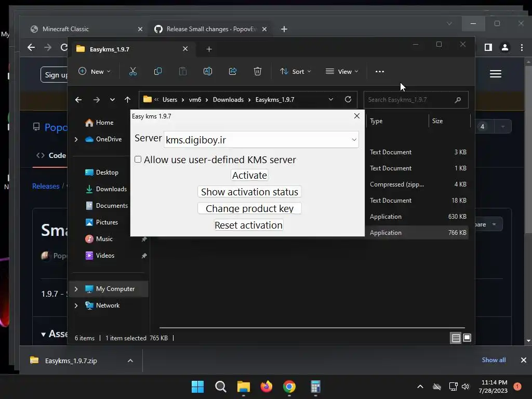The height and width of the screenshot is (399, 532).
Task: Switch to details view icon in status bar
Action: 456,338
